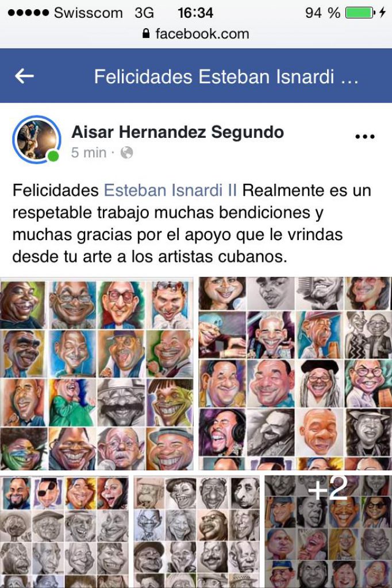
Task: Tap the back arrow in the header
Action: tap(24, 76)
